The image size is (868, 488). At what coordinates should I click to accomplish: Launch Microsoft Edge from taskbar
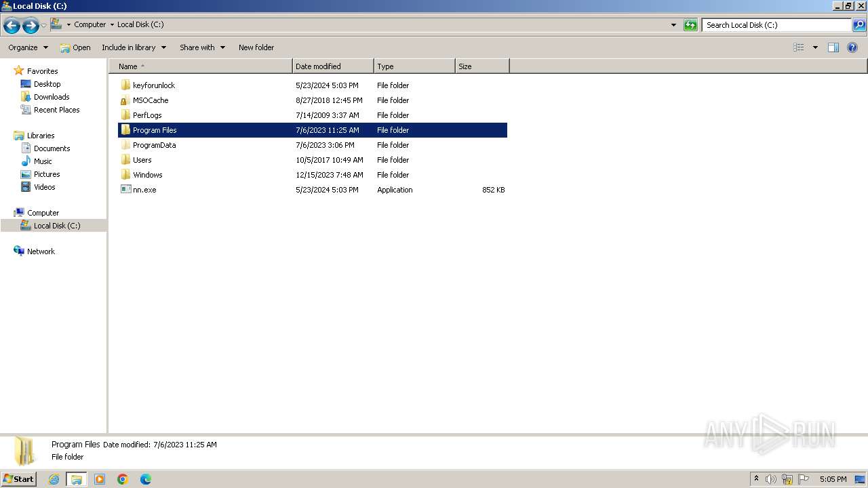coord(146,479)
